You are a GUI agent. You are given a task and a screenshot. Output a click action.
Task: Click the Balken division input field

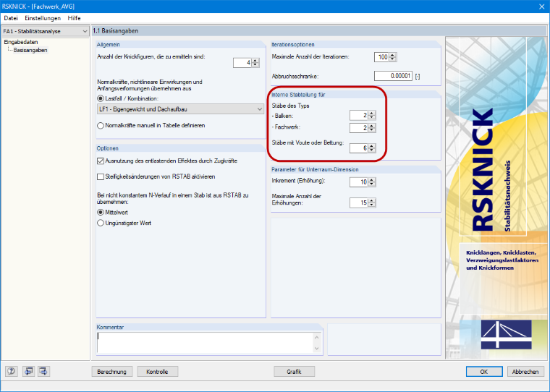point(359,115)
